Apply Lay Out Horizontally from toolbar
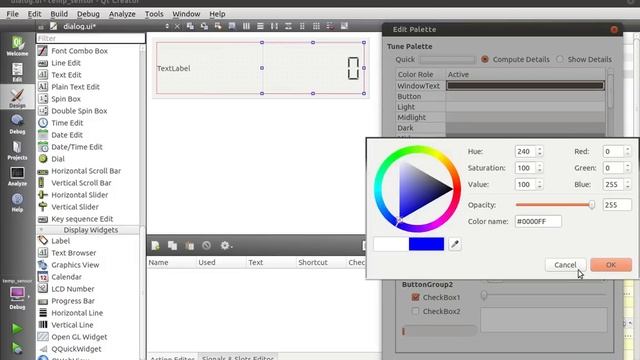The image size is (640, 360). pos(246,26)
